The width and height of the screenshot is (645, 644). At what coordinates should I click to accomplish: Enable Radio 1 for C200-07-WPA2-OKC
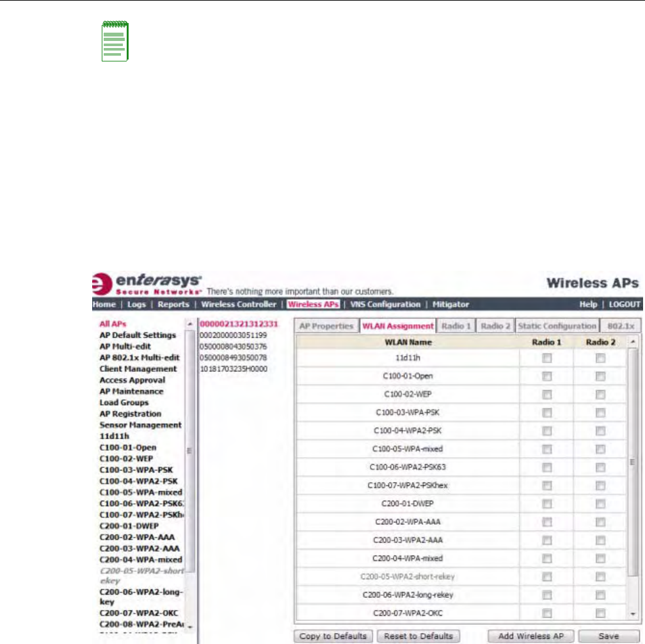546,613
